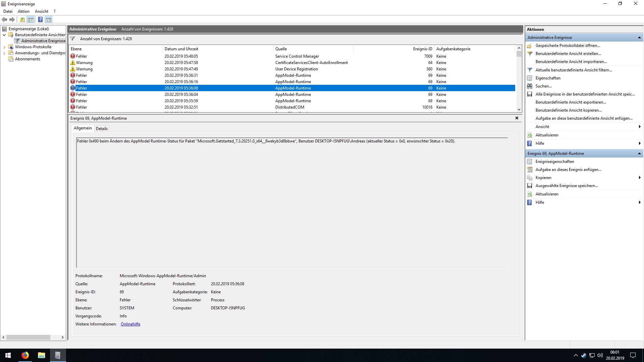Open Firefox from the taskbar
Screen dimensions: 644x362
[25, 355]
